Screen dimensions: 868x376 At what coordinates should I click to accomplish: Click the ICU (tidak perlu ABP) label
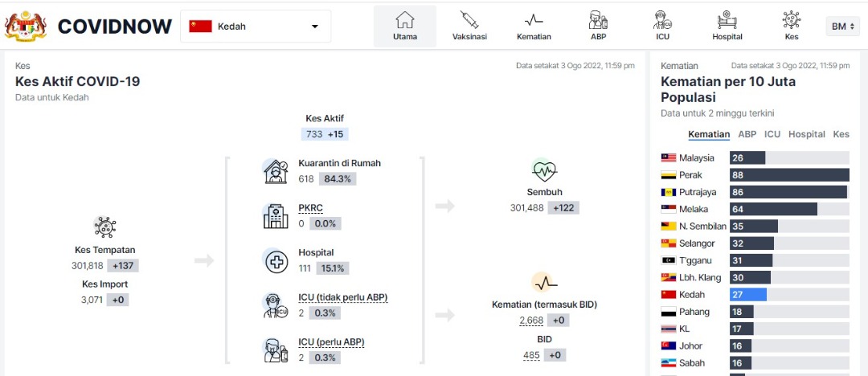pos(342,298)
